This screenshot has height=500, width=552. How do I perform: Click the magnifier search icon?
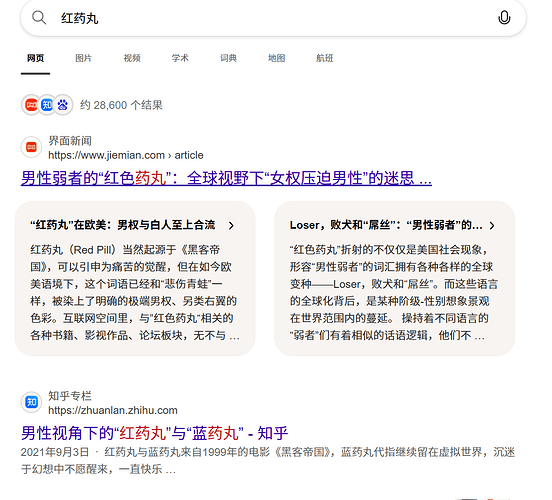(x=39, y=17)
